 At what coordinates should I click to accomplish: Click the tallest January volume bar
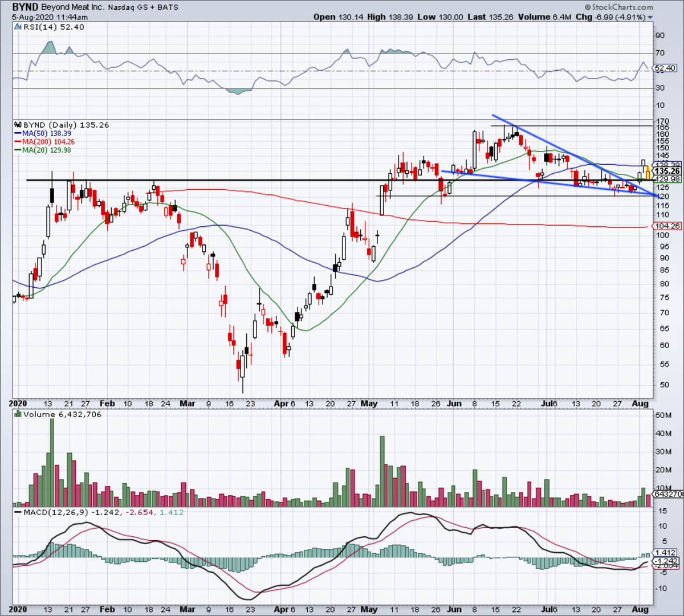[x=52, y=462]
